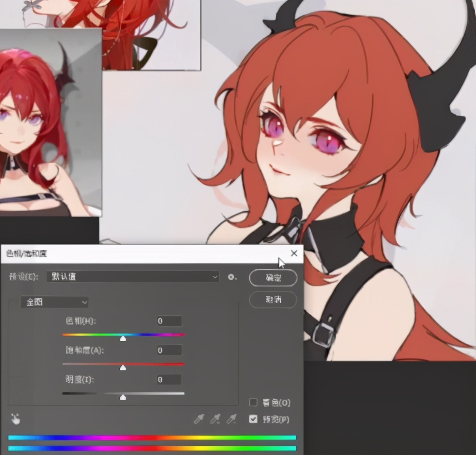
Task: Select the targeted adjustment hand tool
Action: 15,420
